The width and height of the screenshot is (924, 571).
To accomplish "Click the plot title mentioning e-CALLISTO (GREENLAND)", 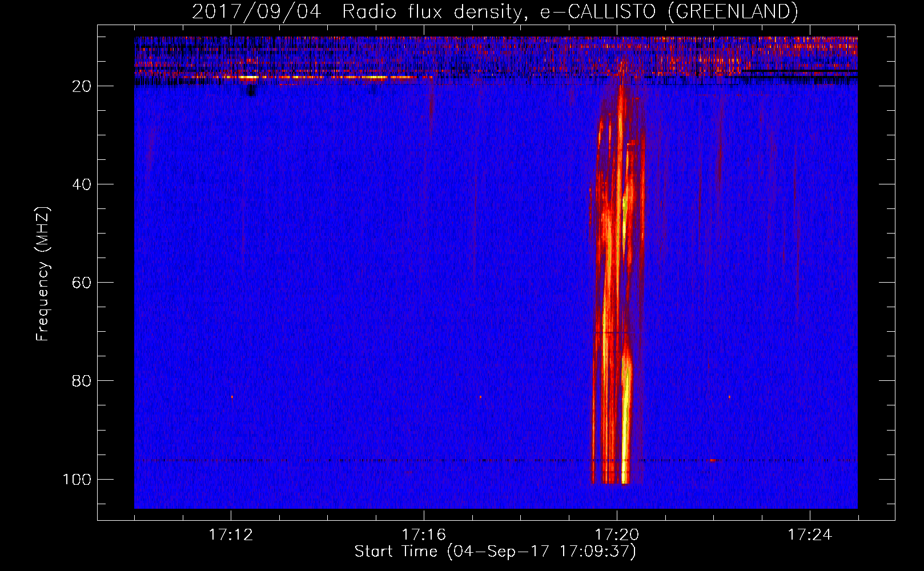I will coord(495,11).
